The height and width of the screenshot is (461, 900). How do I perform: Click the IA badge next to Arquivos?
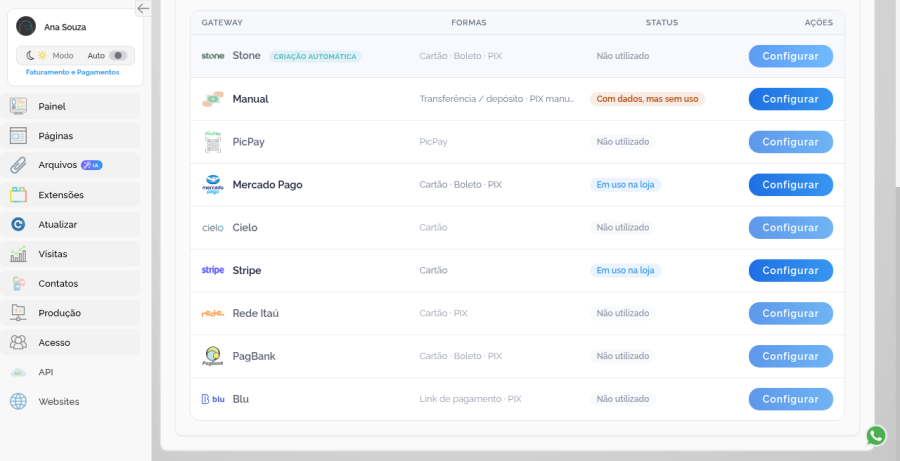coord(91,165)
